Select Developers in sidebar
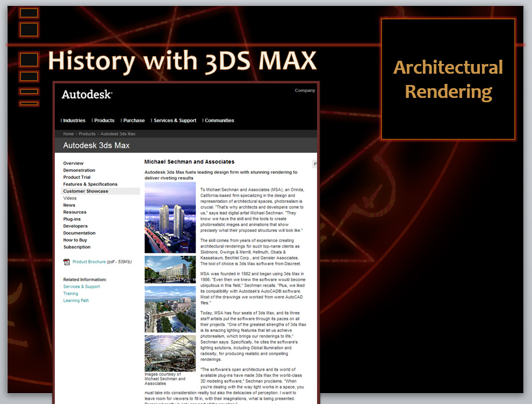532x404 pixels. pyautogui.click(x=75, y=226)
